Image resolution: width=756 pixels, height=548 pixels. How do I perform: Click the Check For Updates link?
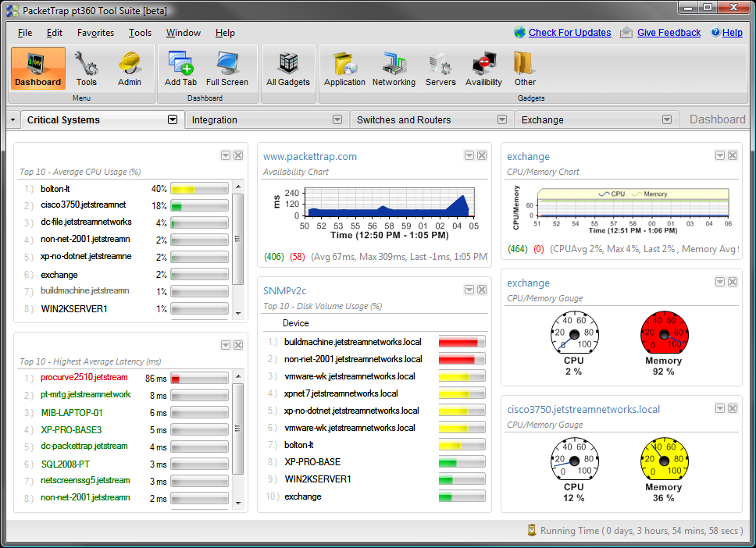click(570, 32)
